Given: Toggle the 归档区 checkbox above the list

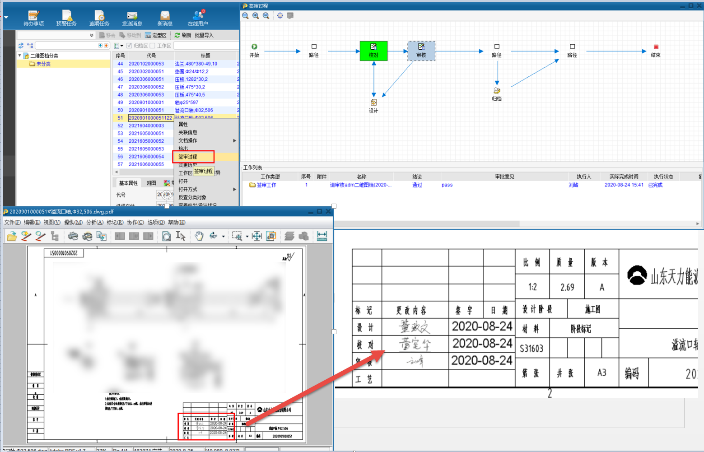Looking at the screenshot, I should pos(126,46).
